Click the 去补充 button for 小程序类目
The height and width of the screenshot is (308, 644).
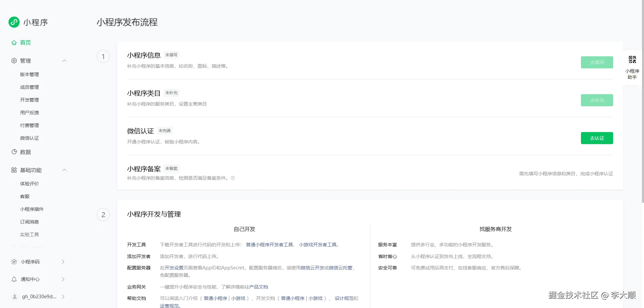point(597,100)
